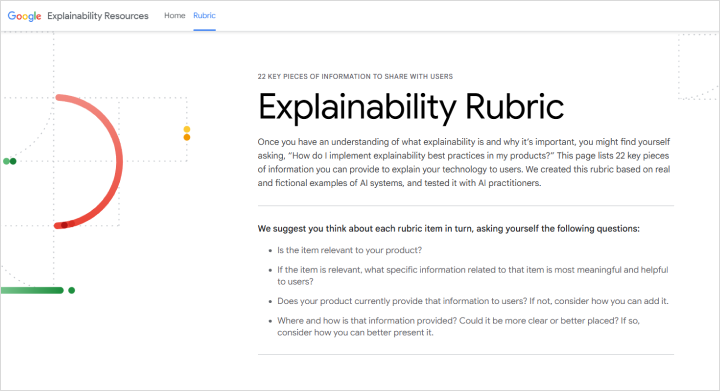720x391 pixels.
Task: Click the Google logo
Action: click(x=24, y=16)
